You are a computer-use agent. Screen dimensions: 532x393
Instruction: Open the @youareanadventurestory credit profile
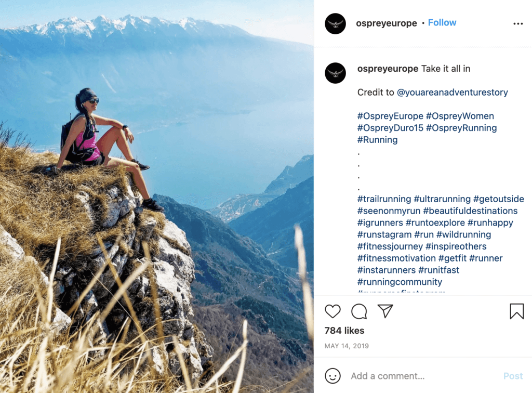pos(452,93)
